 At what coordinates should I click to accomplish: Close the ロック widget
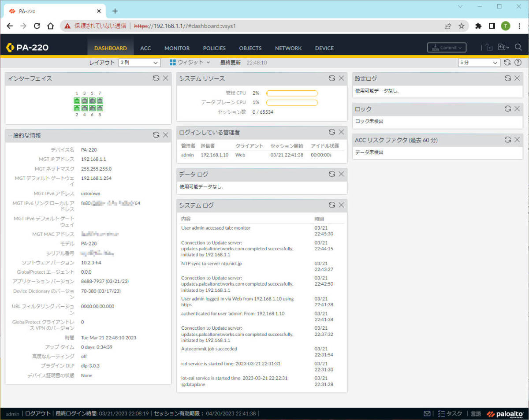point(518,108)
